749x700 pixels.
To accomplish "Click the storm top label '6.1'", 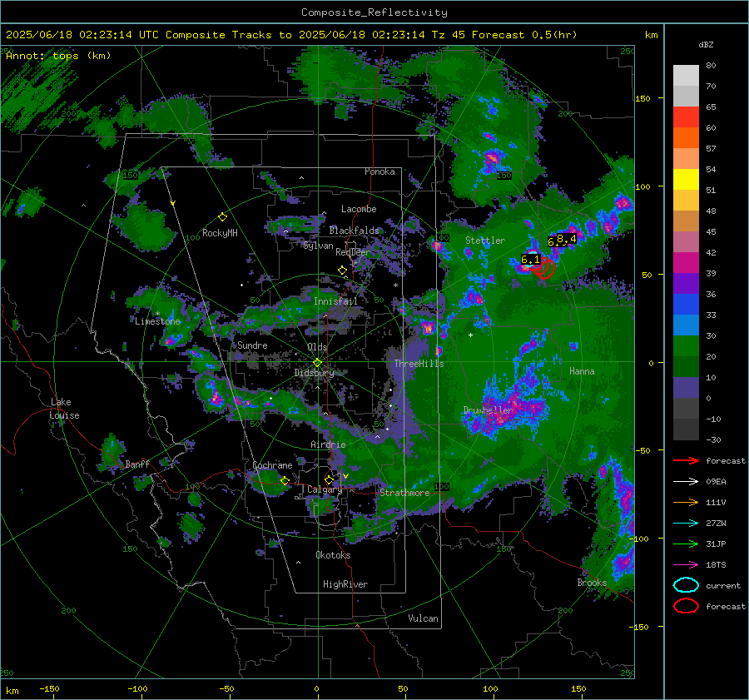I will 530,260.
